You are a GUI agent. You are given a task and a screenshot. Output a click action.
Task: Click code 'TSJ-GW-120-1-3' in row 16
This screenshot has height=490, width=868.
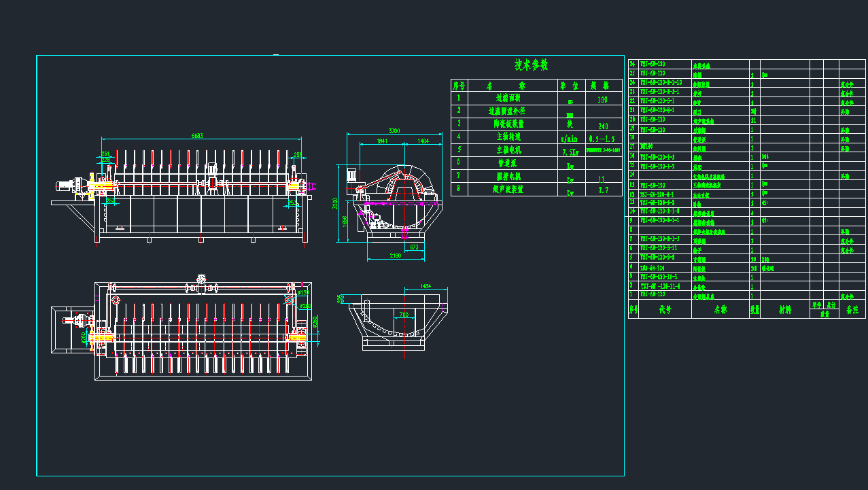pyautogui.click(x=657, y=156)
